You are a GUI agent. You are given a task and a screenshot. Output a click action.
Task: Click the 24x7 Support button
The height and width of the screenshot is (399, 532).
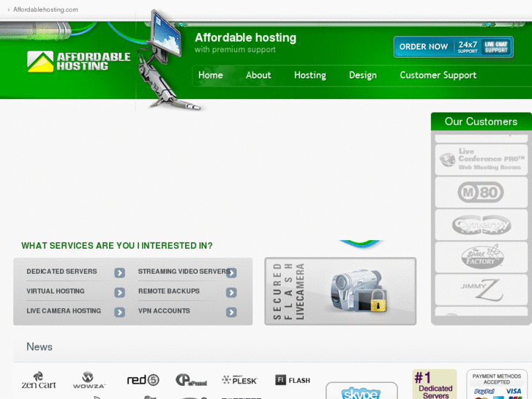coord(468,47)
